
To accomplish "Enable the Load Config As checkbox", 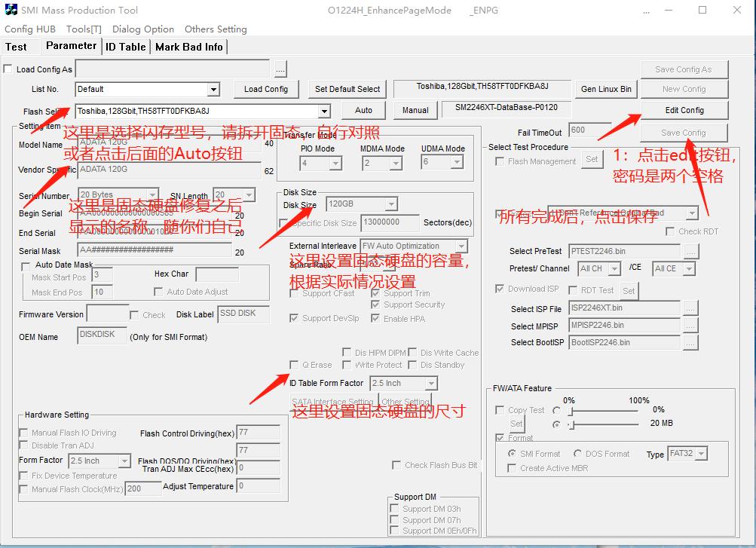I will [8, 69].
